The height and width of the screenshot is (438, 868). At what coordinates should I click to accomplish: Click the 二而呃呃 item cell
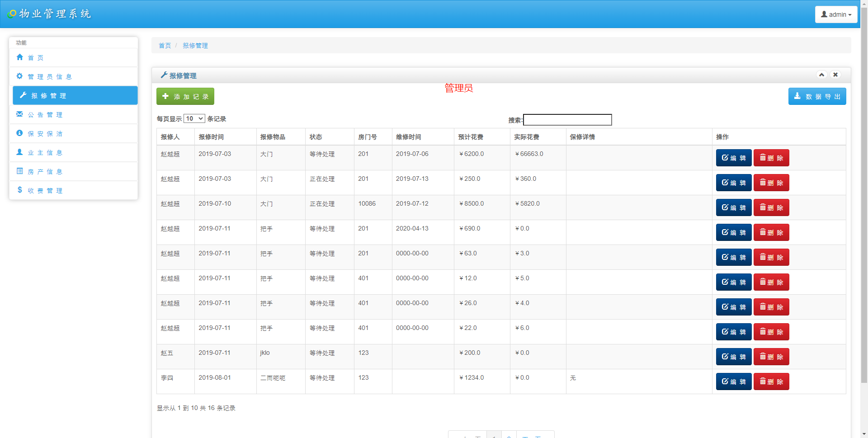point(281,381)
